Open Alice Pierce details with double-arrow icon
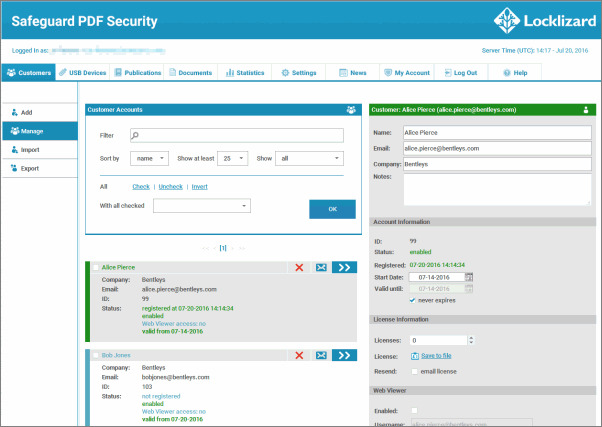 point(344,267)
